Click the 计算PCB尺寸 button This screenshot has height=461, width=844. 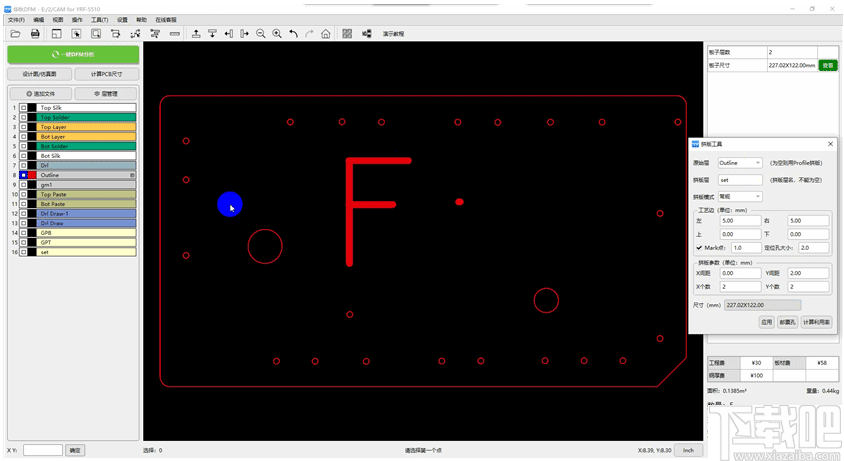pos(107,74)
